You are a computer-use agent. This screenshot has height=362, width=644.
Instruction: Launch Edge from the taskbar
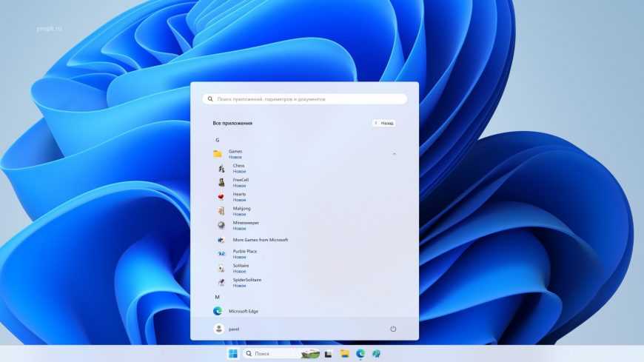[360, 353]
